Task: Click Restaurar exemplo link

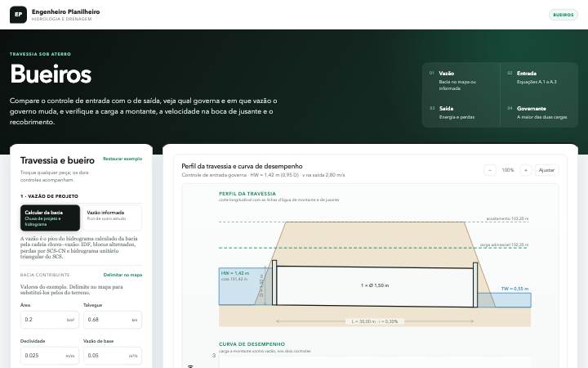Action: (122, 159)
